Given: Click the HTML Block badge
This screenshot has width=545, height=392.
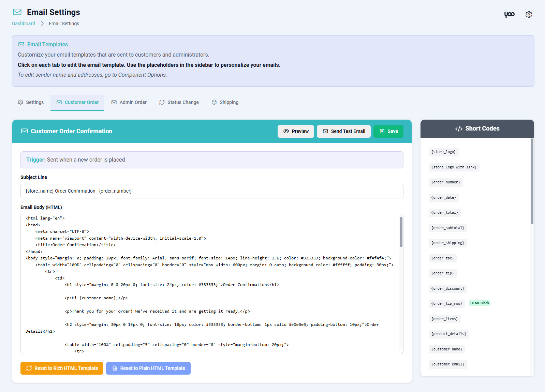Looking at the screenshot, I should coord(480,303).
